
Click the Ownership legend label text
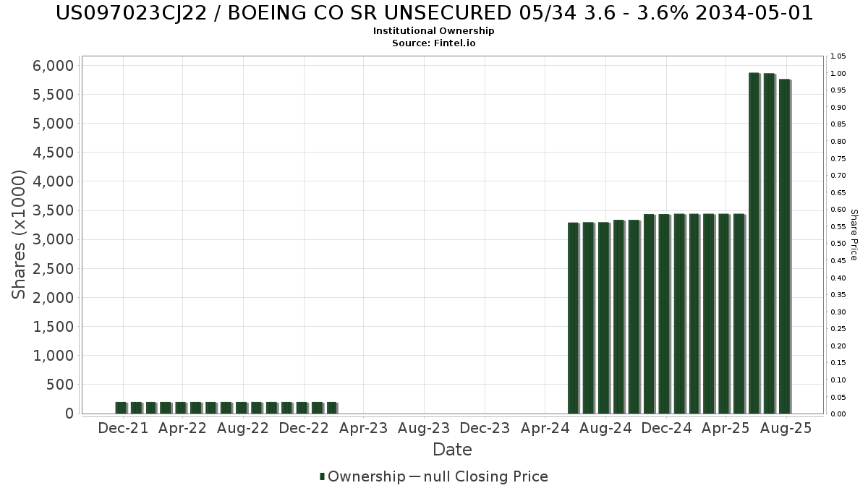click(367, 476)
